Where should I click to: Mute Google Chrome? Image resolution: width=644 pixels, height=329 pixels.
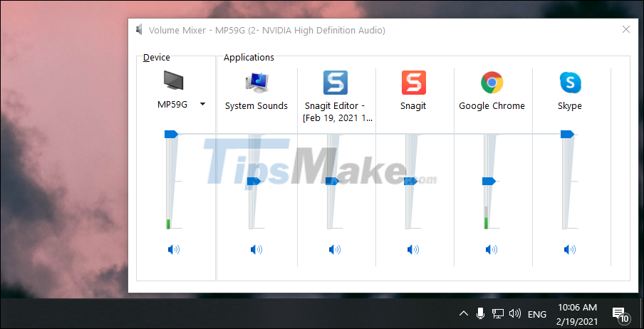pos(492,249)
